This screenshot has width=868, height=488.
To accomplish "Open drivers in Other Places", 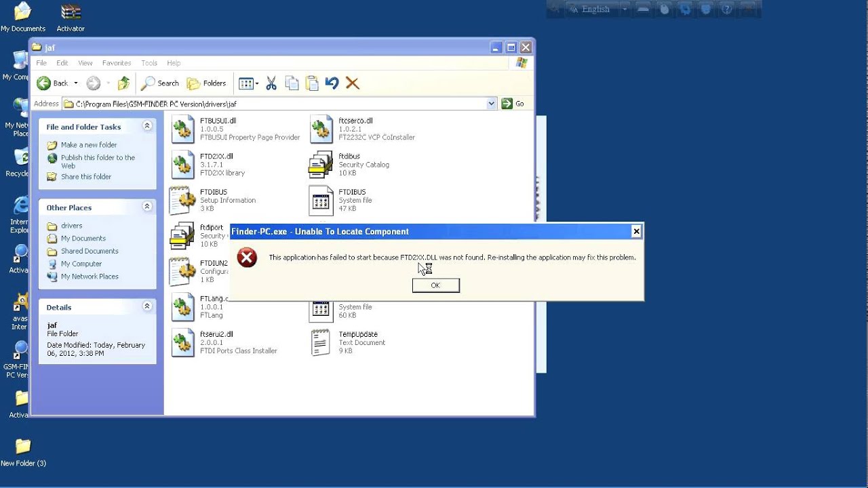I will (71, 226).
